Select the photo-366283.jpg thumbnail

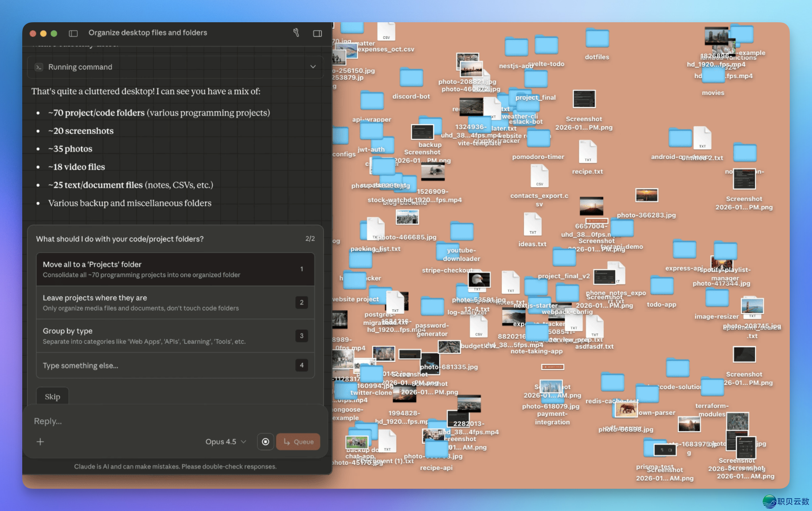point(646,195)
